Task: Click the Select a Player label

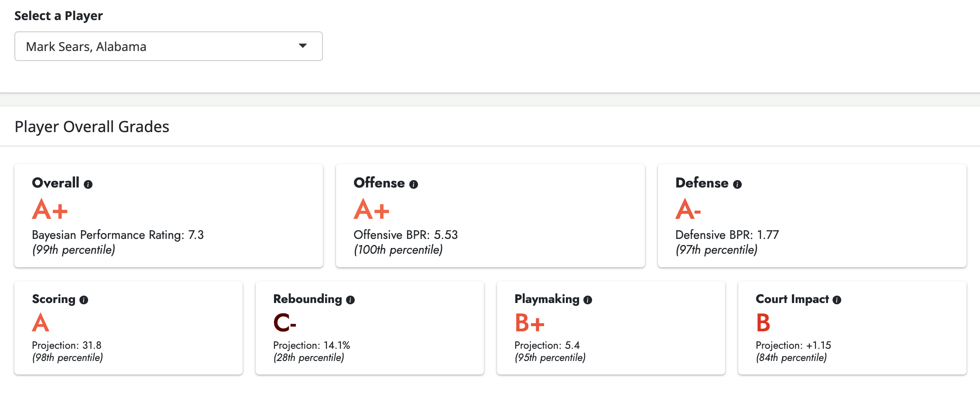Action: 58,16
